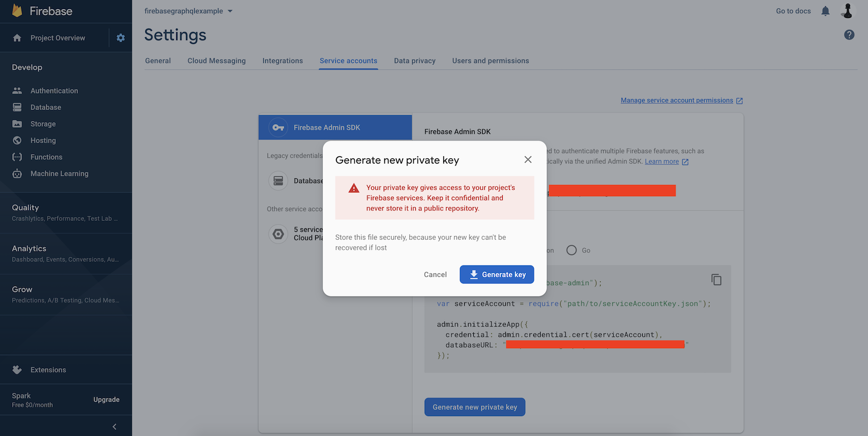Viewport: 868px width, 436px height.
Task: Click the Database sidebar icon
Action: coord(17,107)
